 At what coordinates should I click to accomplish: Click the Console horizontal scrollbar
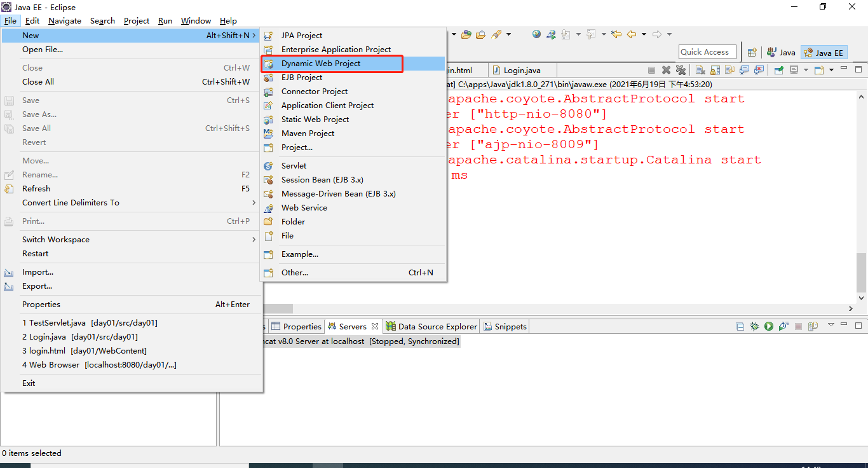(278, 308)
